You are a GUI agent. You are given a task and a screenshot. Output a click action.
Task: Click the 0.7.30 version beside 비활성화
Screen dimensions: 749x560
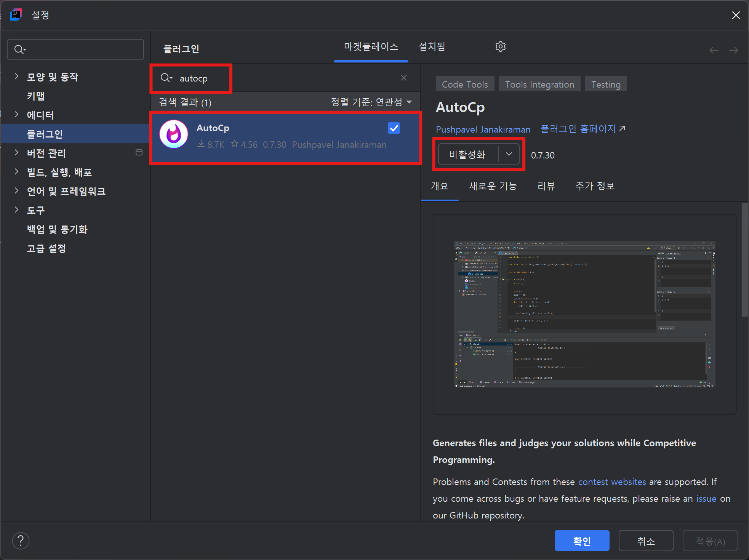[x=543, y=155]
